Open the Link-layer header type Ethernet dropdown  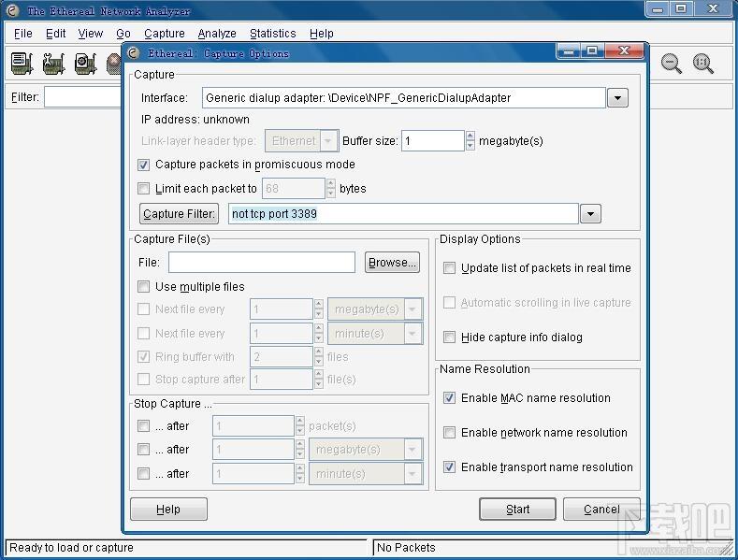click(301, 141)
